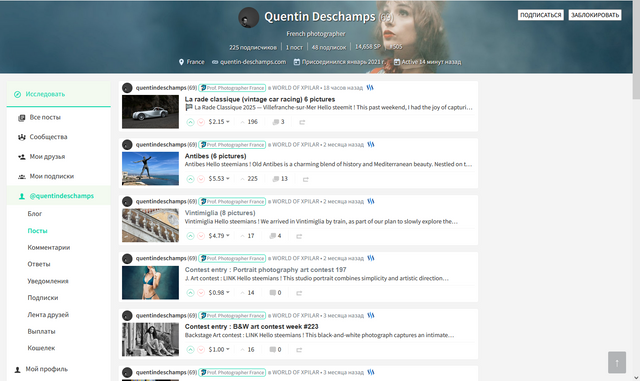Open 225 подписчиков followers list
Screen dimensions: 640x381
pyautogui.click(x=253, y=47)
